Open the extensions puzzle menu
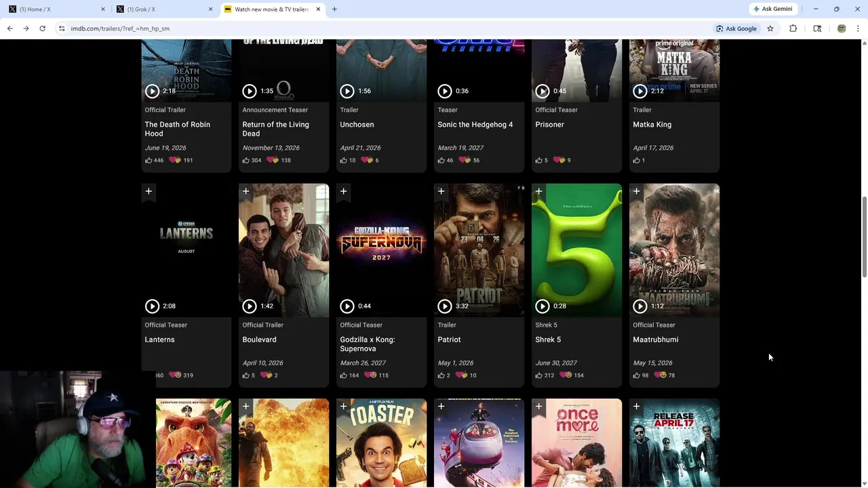The height and width of the screenshot is (488, 868). 793,28
